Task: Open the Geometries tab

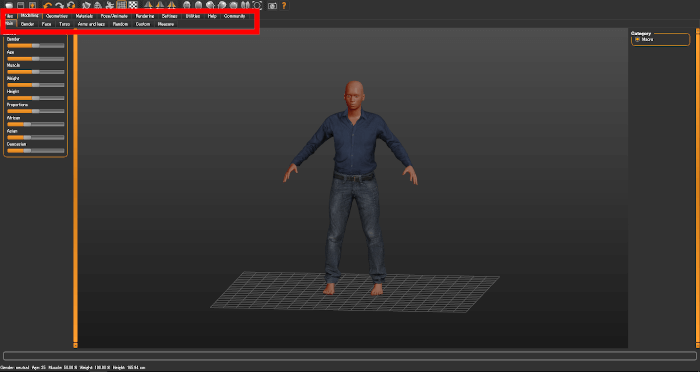Action: pos(57,16)
